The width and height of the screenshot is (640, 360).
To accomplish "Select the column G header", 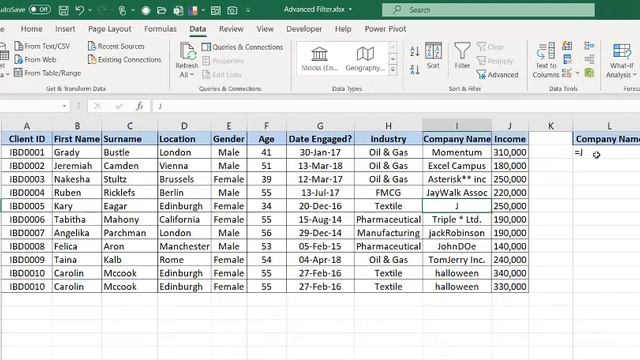I will [x=320, y=126].
